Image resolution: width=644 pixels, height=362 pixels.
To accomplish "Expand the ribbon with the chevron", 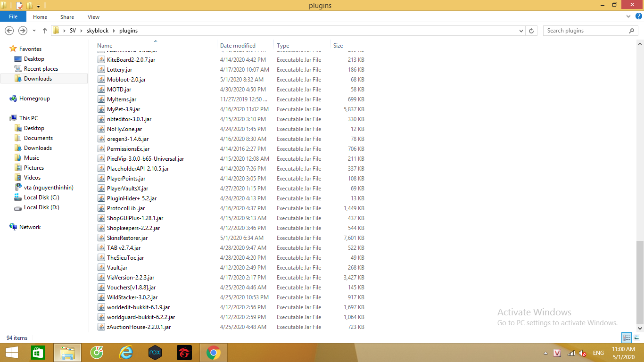I will pos(628,16).
